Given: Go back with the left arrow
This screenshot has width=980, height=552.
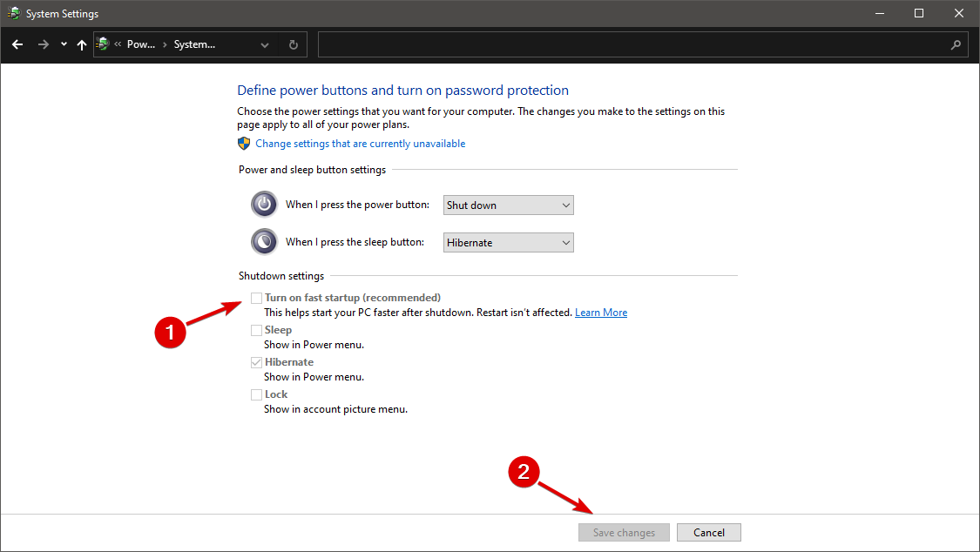Looking at the screenshot, I should point(17,44).
